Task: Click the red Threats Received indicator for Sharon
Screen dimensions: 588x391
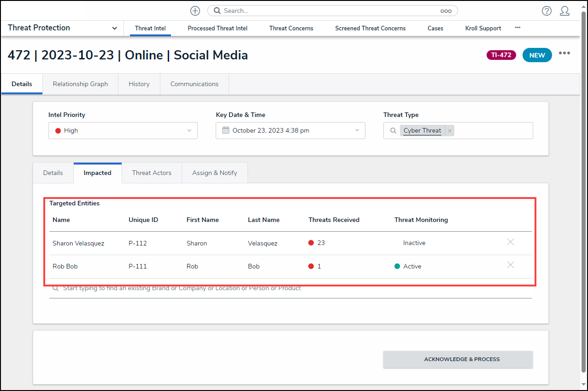Action: pos(311,243)
